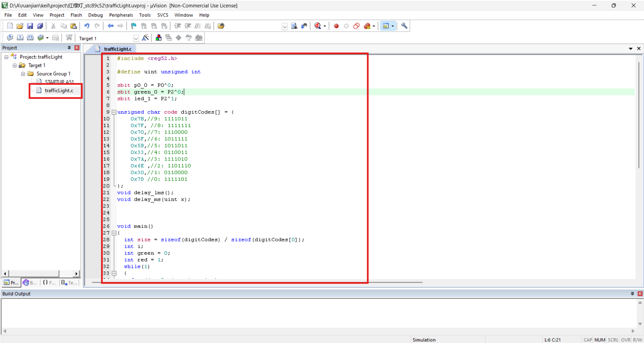Open the Configuration wrench
The width and height of the screenshot is (644, 343).
(x=404, y=26)
